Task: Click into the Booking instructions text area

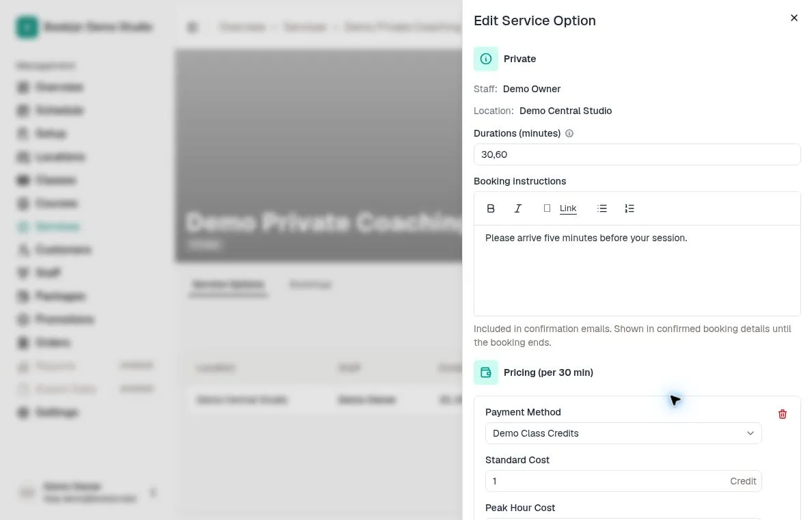Action: (637, 271)
